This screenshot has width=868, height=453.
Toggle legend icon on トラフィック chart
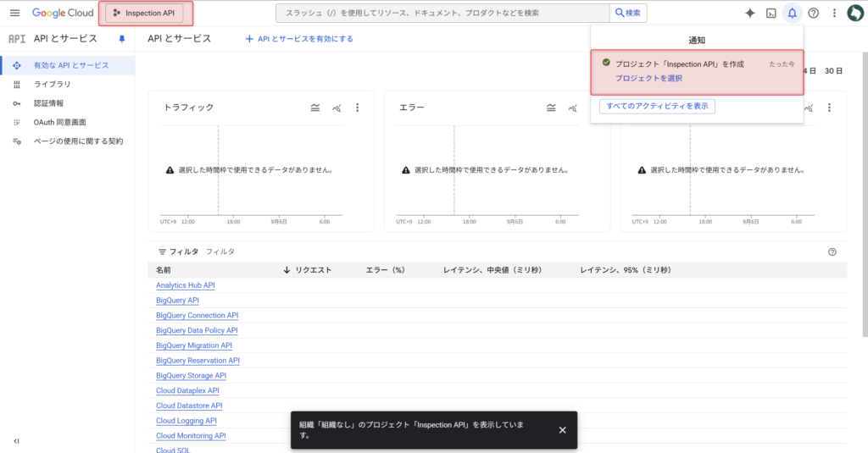coord(315,108)
